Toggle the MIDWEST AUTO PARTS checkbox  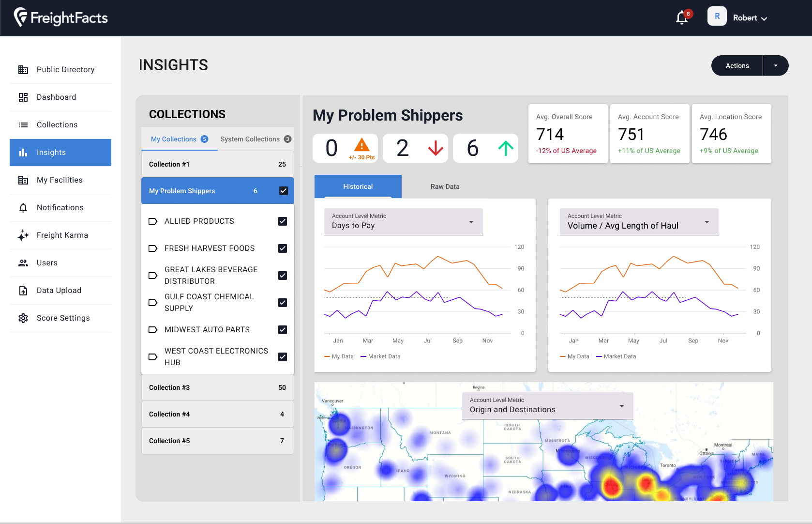point(283,330)
